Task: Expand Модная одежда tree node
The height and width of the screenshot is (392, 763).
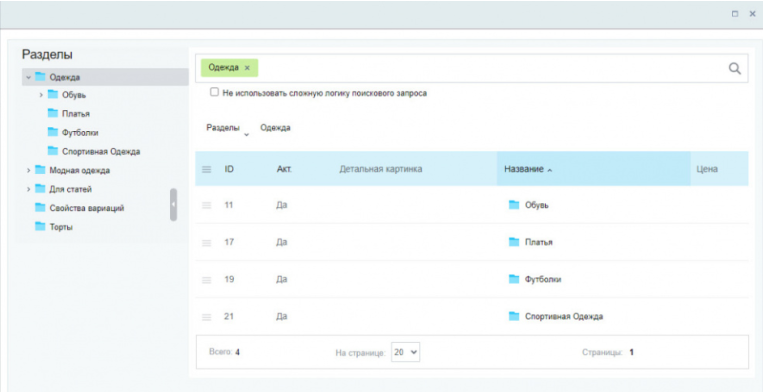Action: 28,171
